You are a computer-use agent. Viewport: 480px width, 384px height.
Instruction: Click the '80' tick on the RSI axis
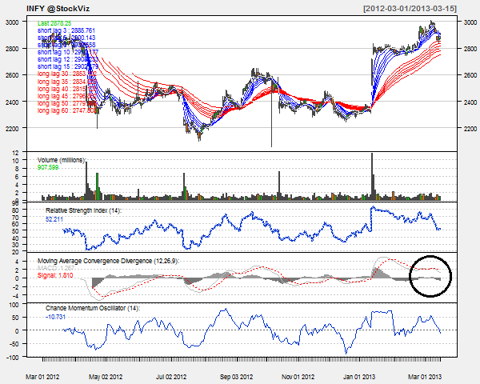point(16,210)
